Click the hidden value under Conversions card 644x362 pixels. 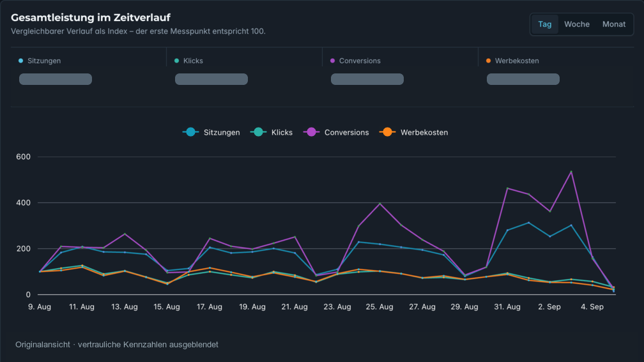pos(367,79)
